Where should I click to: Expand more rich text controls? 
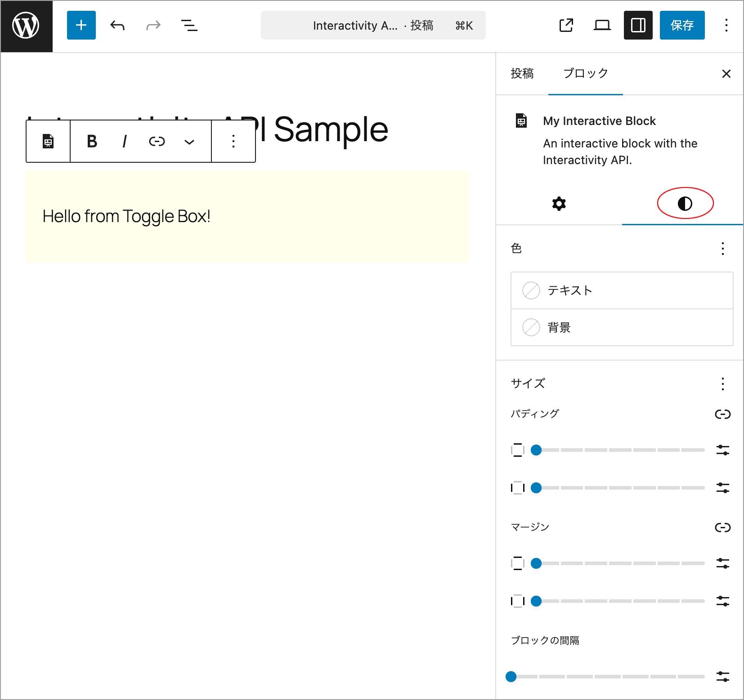[189, 141]
